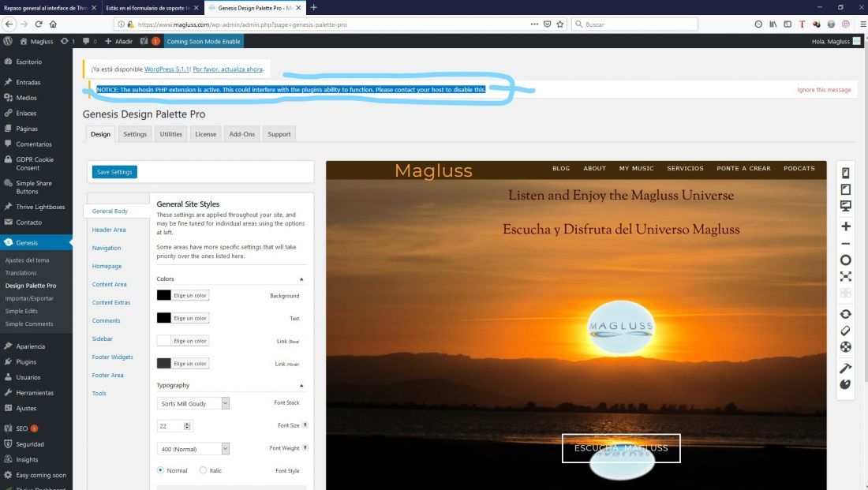Click the Firefox search box
The height and width of the screenshot is (490, 868).
click(634, 24)
